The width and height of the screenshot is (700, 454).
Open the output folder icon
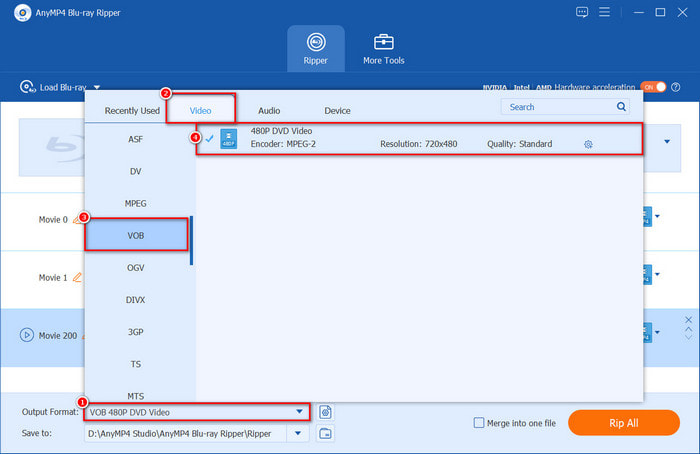point(325,433)
